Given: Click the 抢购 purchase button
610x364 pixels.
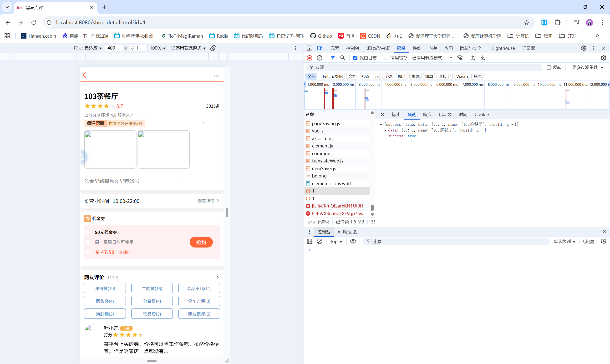Looking at the screenshot, I should [x=201, y=242].
